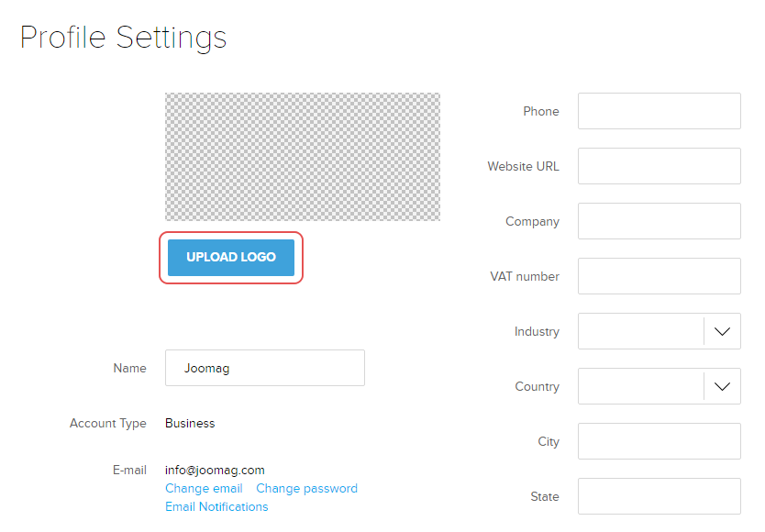Click into the Phone input field
The height and width of the screenshot is (532, 765).
tap(659, 111)
